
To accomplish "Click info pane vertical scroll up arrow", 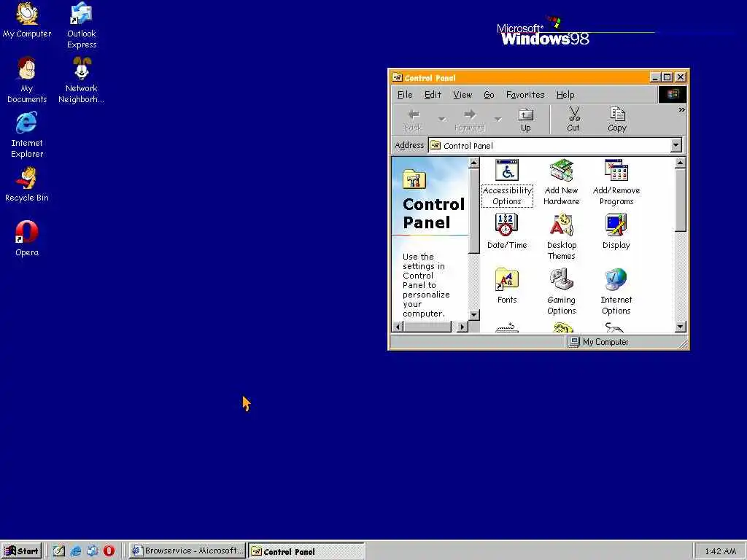I will click(x=473, y=163).
